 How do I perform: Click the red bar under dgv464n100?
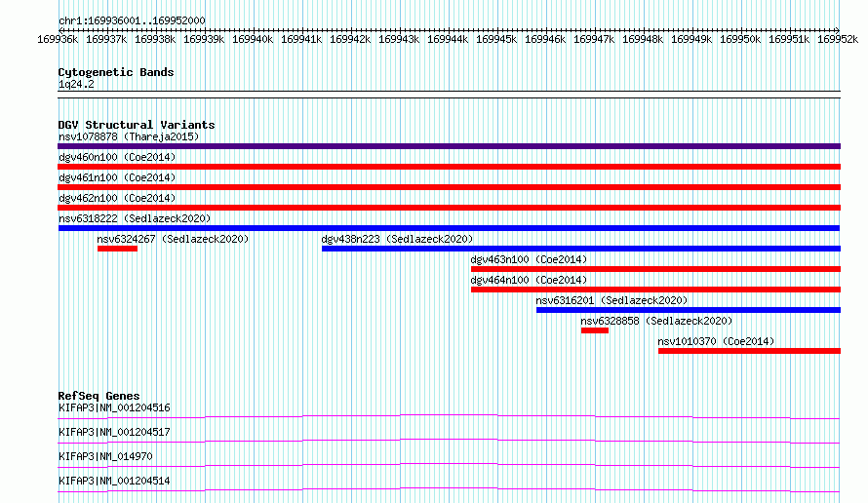point(655,290)
